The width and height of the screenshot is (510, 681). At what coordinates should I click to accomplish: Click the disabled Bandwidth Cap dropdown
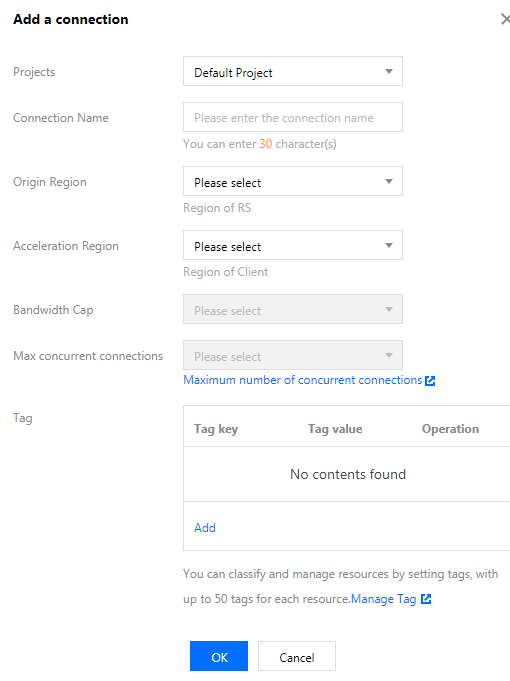click(293, 309)
